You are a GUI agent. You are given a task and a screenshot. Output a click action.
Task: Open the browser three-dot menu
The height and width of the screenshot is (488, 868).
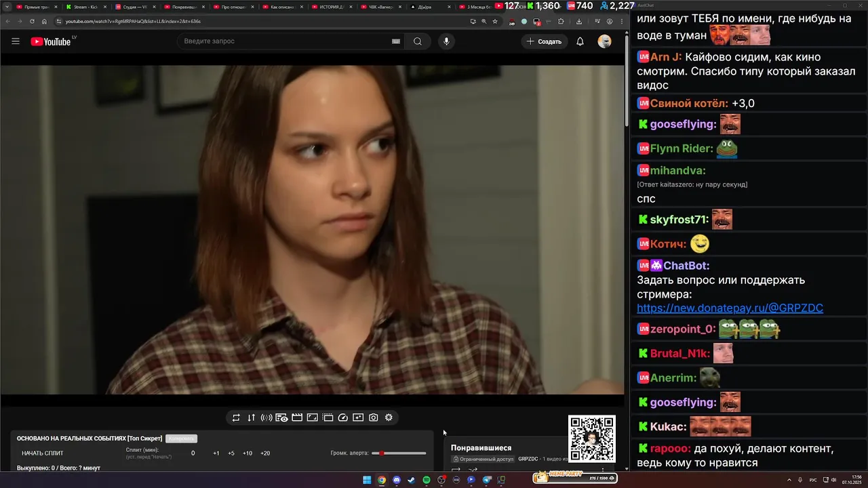622,21
